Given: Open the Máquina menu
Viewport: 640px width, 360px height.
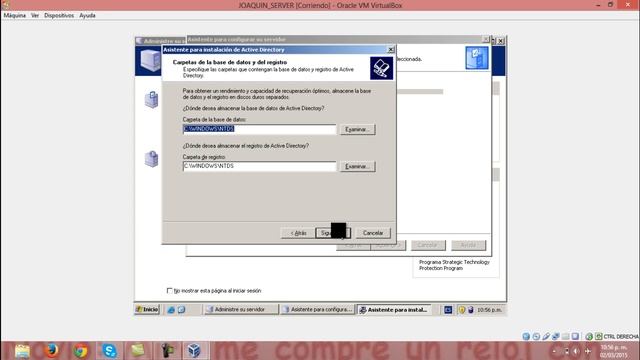Looking at the screenshot, I should tap(14, 16).
